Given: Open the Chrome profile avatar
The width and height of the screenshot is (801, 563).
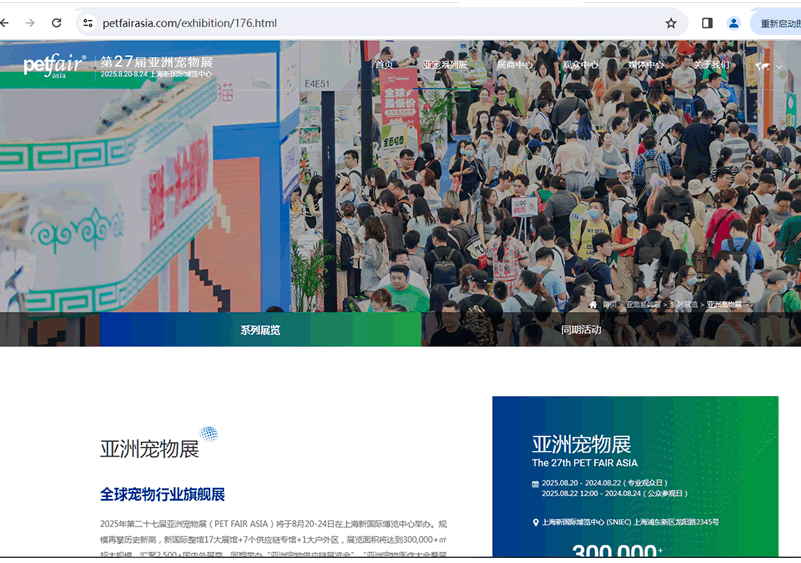Looking at the screenshot, I should click(x=734, y=23).
